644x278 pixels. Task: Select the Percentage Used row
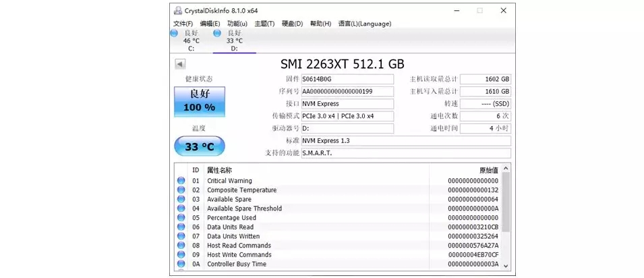(x=338, y=217)
